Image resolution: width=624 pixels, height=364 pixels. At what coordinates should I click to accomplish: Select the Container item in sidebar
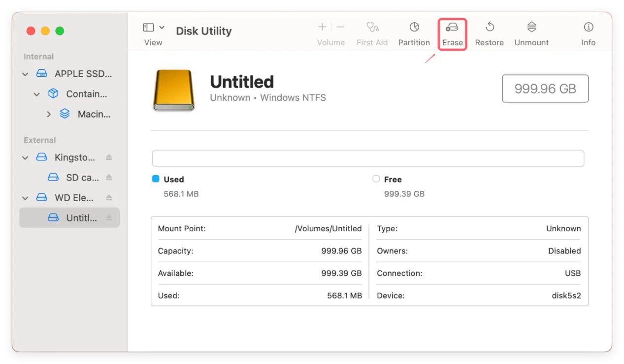pos(69,94)
